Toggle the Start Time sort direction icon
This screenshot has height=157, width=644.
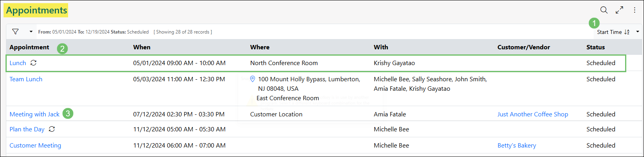pyautogui.click(x=627, y=32)
